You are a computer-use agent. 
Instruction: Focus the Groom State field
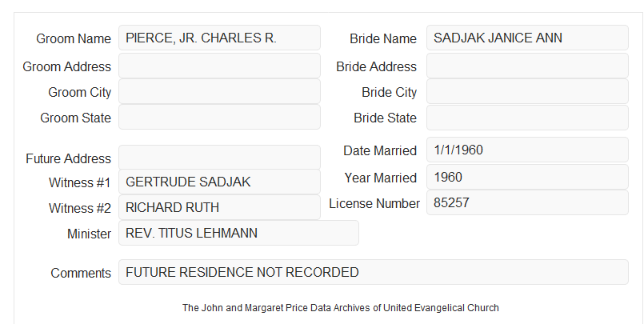[x=219, y=117]
